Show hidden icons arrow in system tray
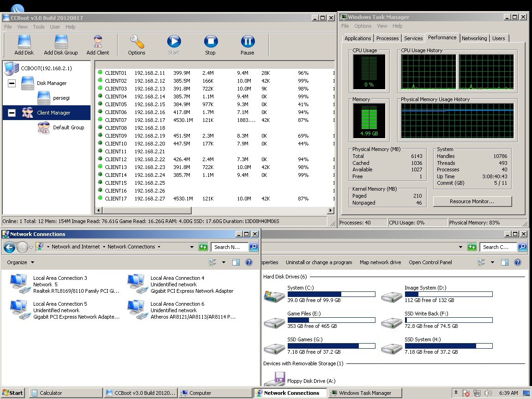 point(456,393)
